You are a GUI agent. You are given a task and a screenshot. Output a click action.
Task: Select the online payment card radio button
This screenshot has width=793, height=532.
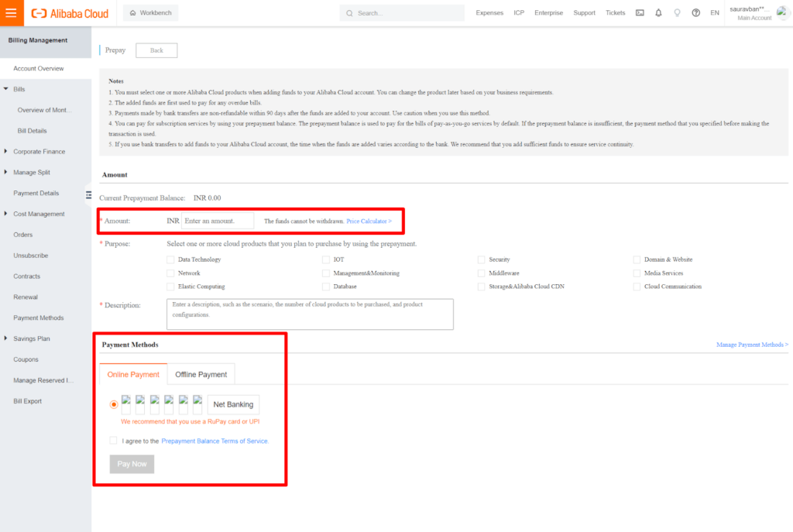point(115,404)
